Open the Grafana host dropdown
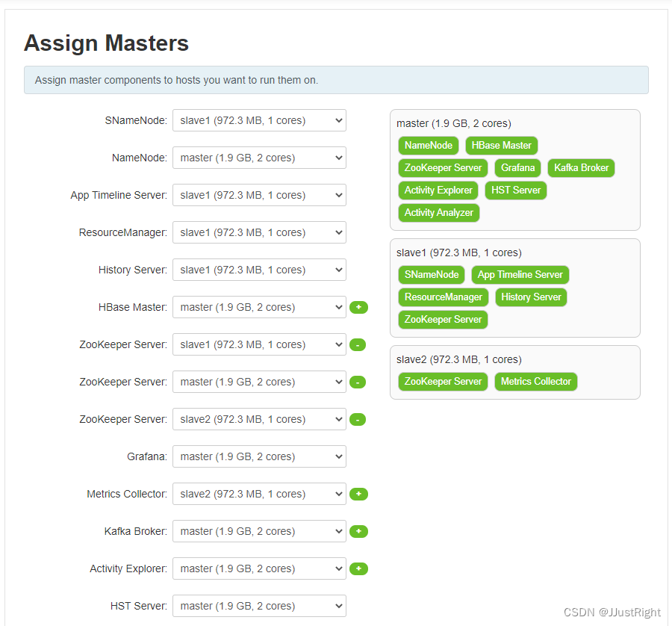672x626 pixels. 259,456
